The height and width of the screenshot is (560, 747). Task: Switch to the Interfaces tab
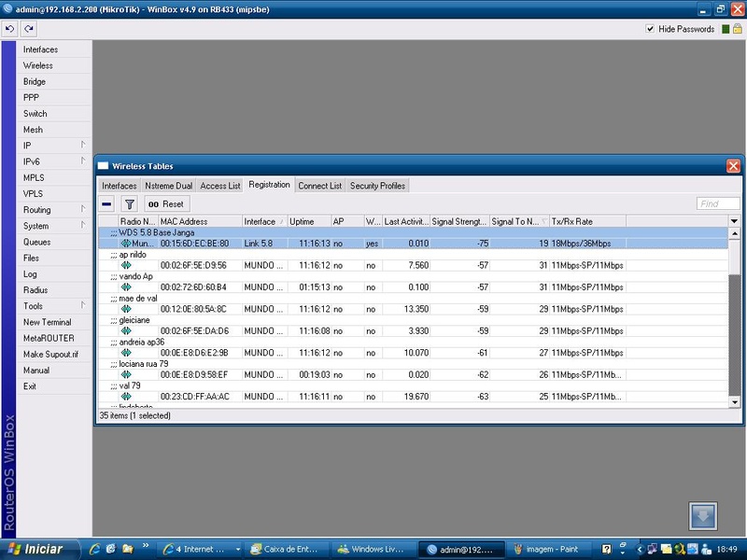120,186
